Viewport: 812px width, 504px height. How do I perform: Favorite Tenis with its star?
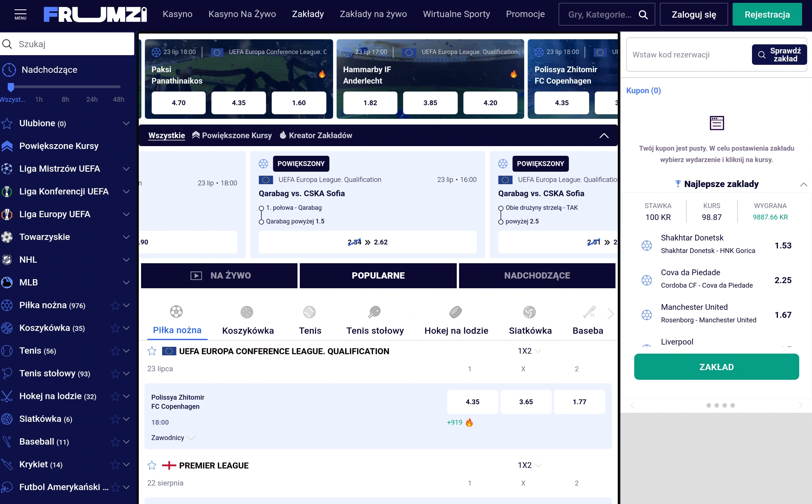(115, 351)
